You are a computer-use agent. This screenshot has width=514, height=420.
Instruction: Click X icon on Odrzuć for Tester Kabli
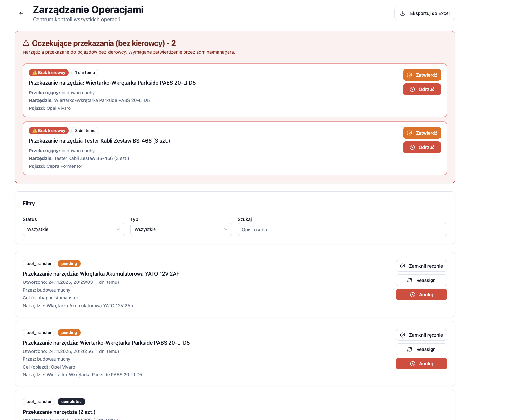412,147
